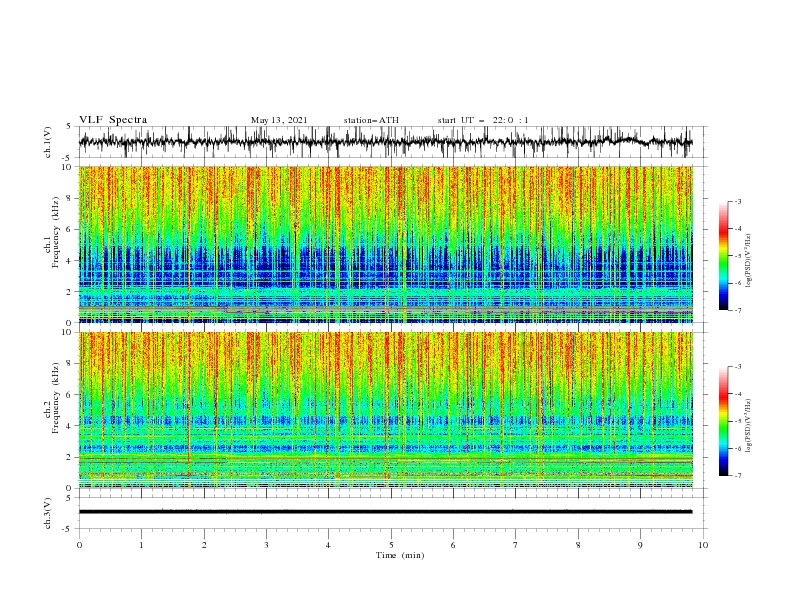
Task: Click the '2' kHz tick on ch.1 frequency axis
Action: pyautogui.click(x=70, y=292)
